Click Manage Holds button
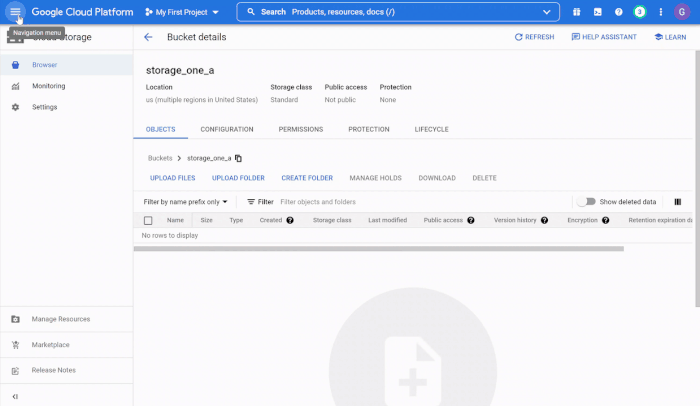The width and height of the screenshot is (700, 406). click(375, 178)
